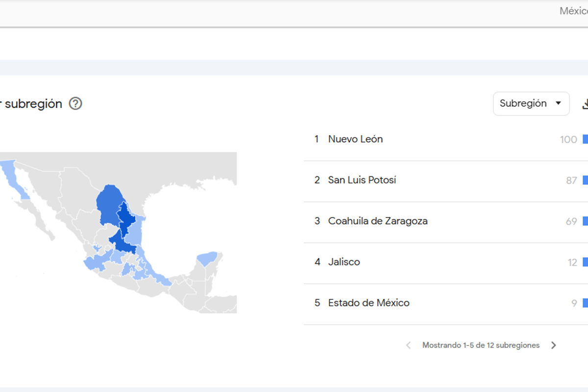The width and height of the screenshot is (588, 392).
Task: Select the Coahuila de Zaragoza row
Action: 378,221
